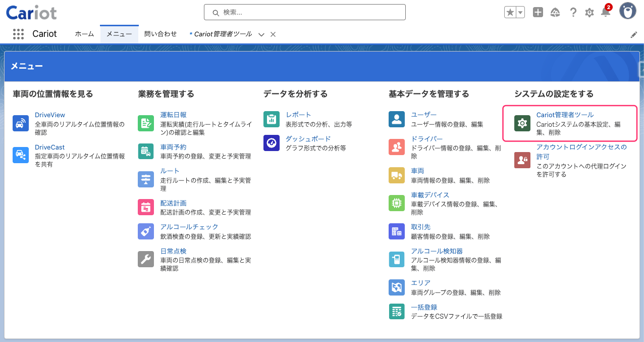Open the ドライバー icon
Image resolution: width=644 pixels, height=342 pixels.
(397, 147)
